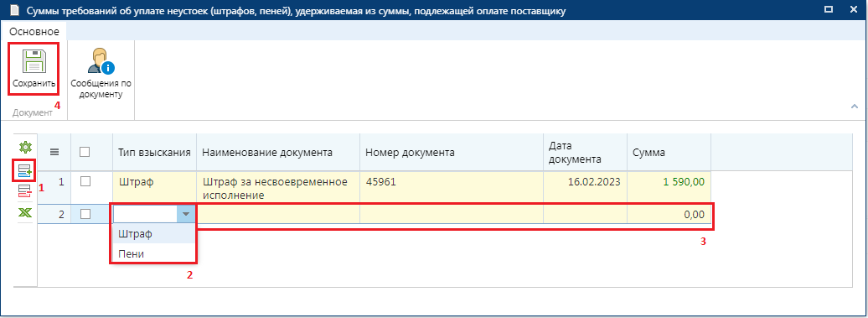
Task: Select document number 45961 cell
Action: [x=451, y=187]
